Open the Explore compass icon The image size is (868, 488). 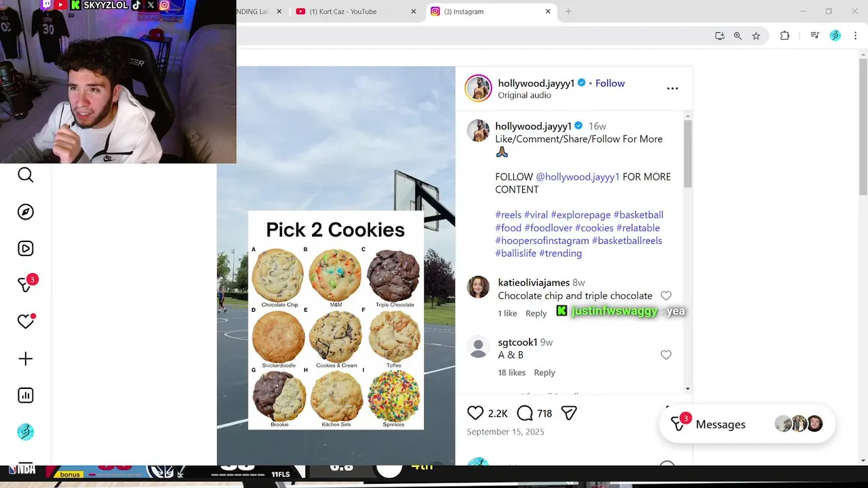tap(26, 212)
